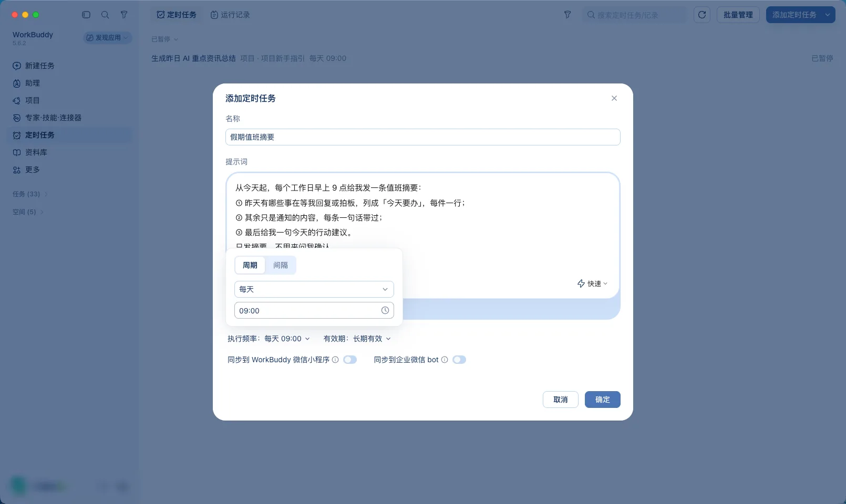This screenshot has height=504, width=846.
Task: Click the filter funnel icon left of search box
Action: (x=568, y=15)
